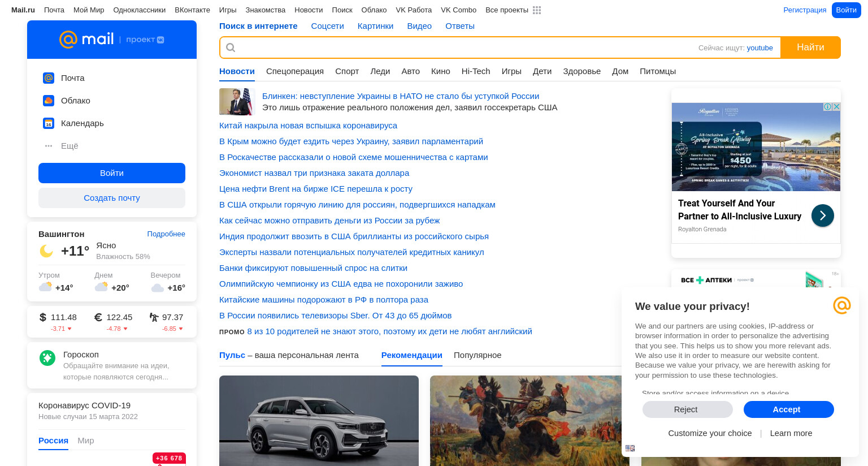Close the Royalton ad with X icon
The image size is (868, 466).
pos(836,106)
